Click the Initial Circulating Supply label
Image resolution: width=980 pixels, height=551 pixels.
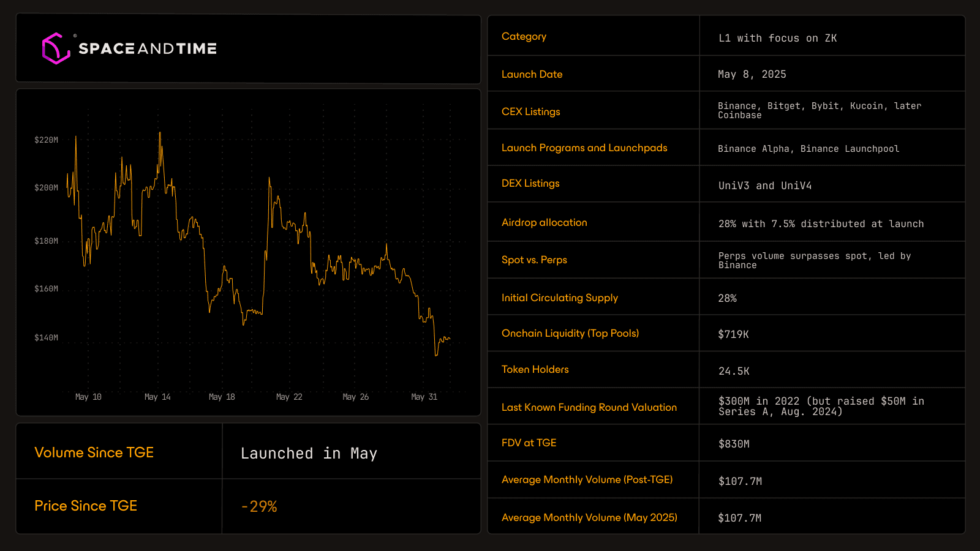[x=560, y=298]
